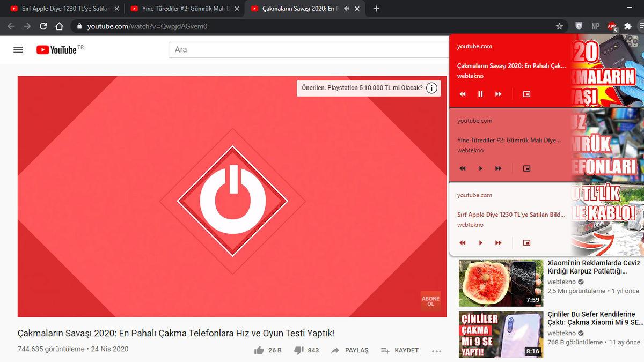Resume playback of Sırf Apple Diye session
This screenshot has height=362, width=644.
pyautogui.click(x=480, y=242)
